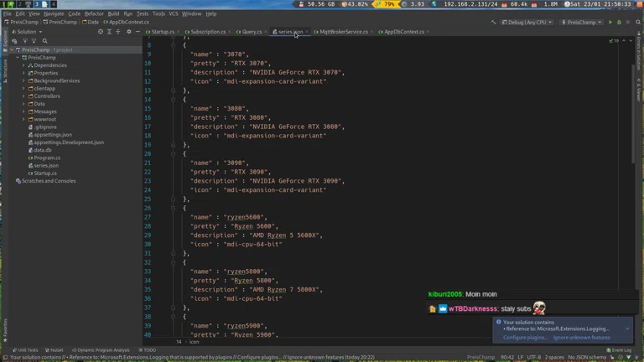The width and height of the screenshot is (644, 362).
Task: Click the locate file target icon in explorer
Action: (101, 32)
